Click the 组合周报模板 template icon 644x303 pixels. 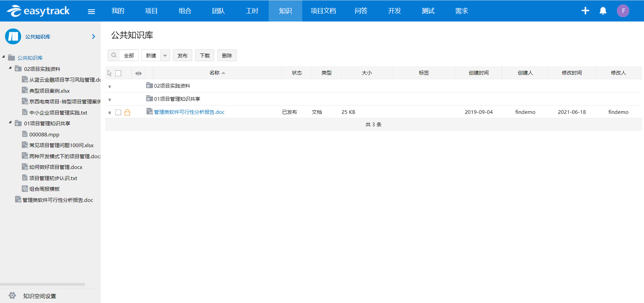point(25,188)
